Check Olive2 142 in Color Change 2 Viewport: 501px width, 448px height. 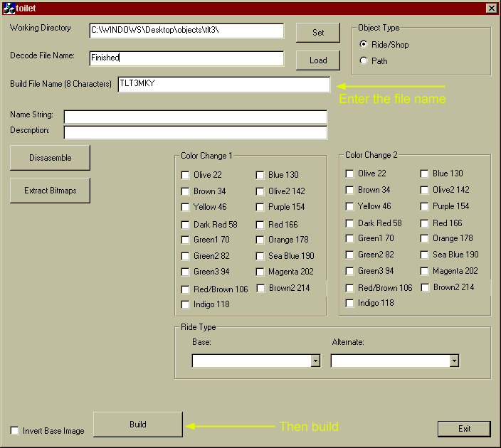(x=424, y=190)
